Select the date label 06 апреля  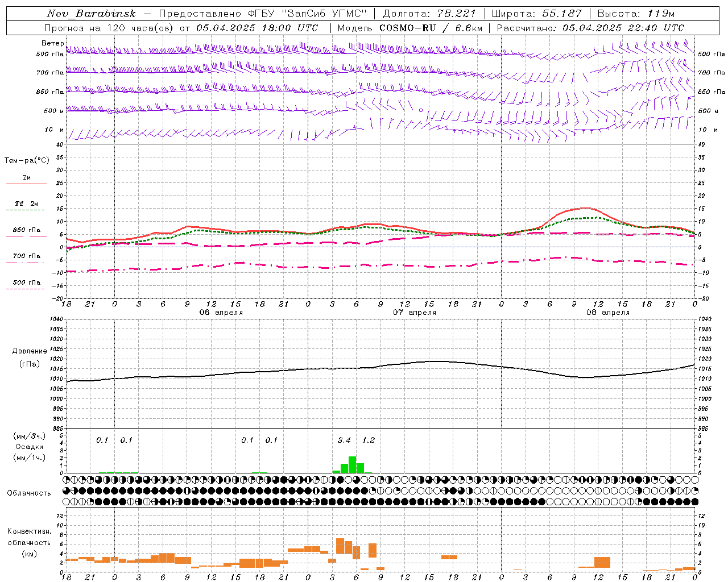(x=221, y=313)
